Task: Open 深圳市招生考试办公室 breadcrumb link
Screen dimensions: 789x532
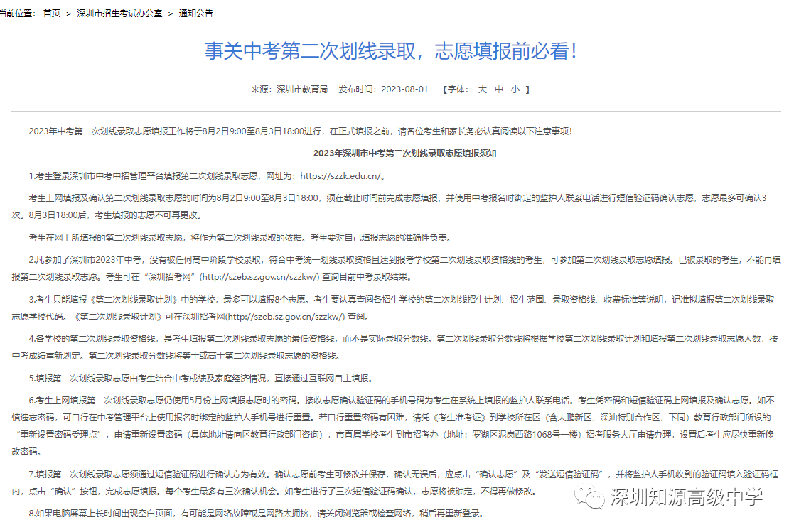Action: click(119, 13)
